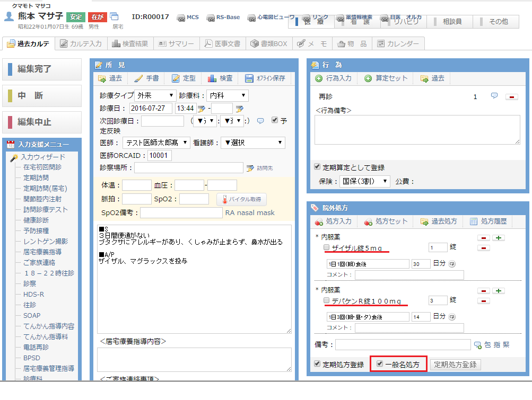This screenshot has width=532, height=400.
Task: Click 編集完了 button
Action: 42,69
